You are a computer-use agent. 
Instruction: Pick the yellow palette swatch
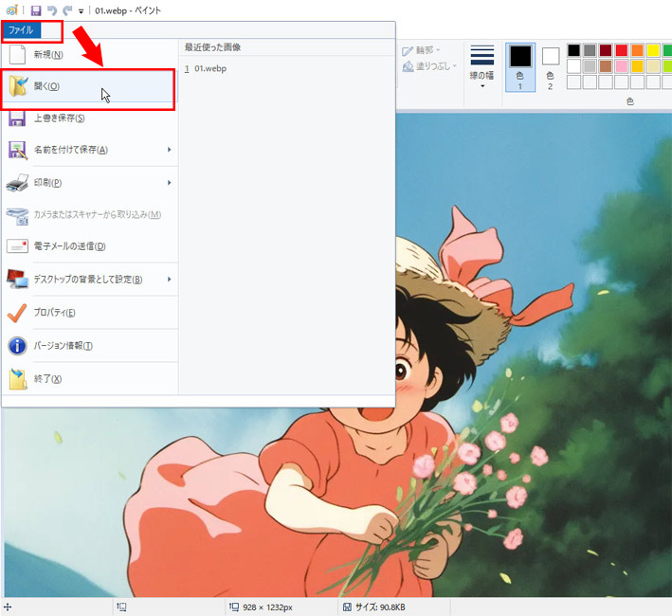coord(653,50)
